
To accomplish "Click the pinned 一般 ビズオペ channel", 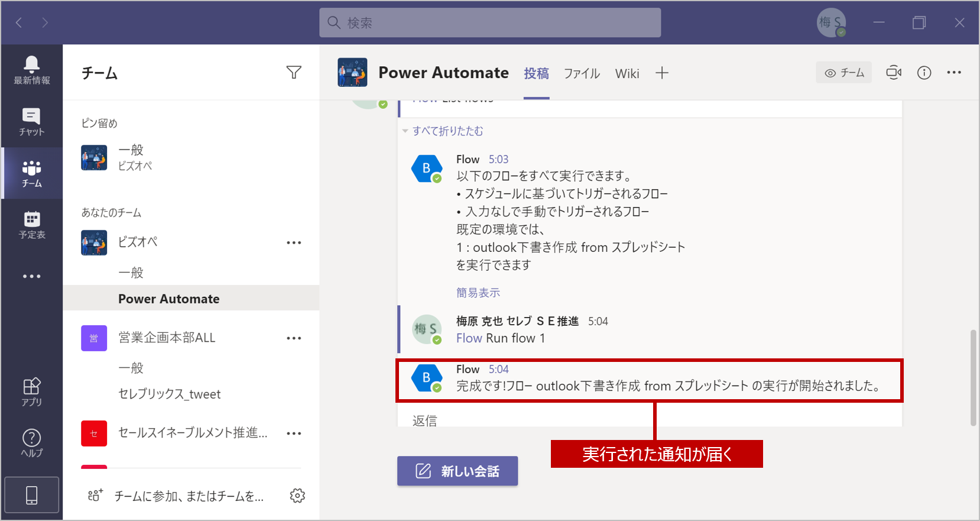I will click(191, 158).
